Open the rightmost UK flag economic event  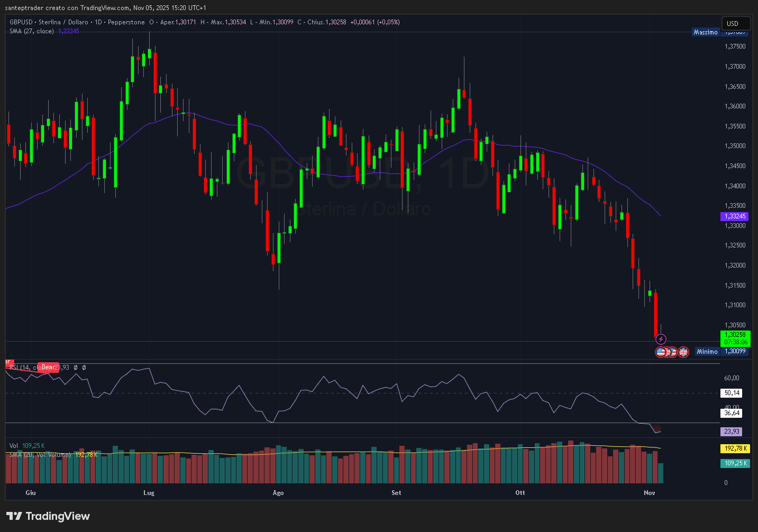683,352
